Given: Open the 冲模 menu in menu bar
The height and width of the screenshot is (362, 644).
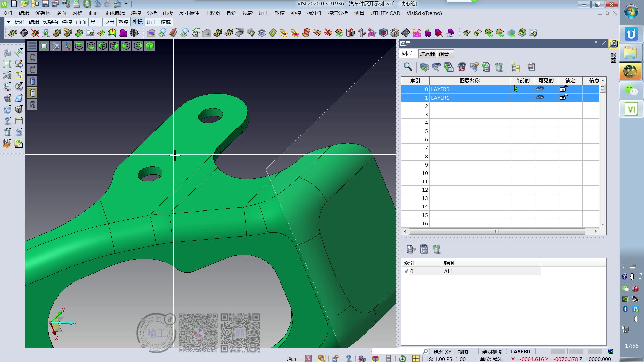Looking at the screenshot, I should (x=296, y=13).
